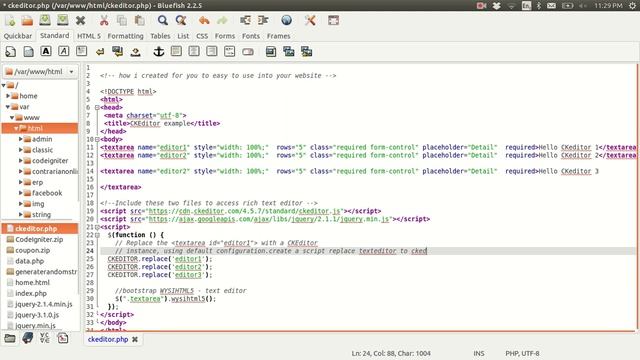Click the Redo arrow icon
This screenshot has height=360, width=640.
coord(222,20)
